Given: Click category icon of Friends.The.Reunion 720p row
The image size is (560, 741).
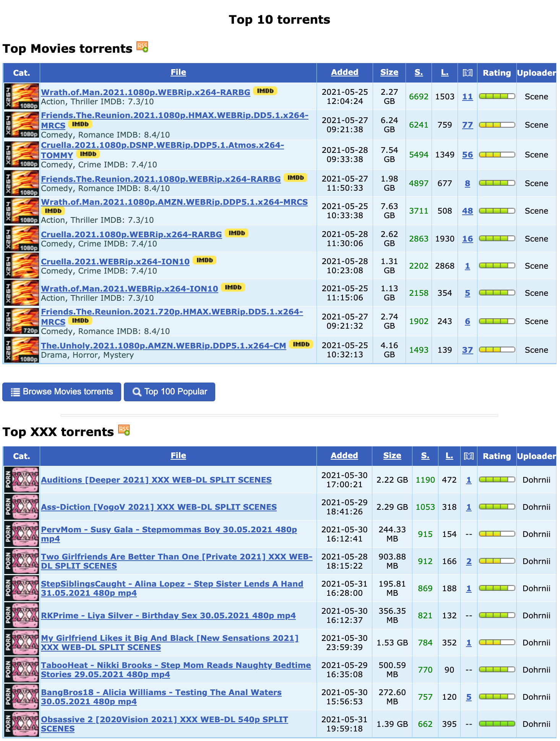Looking at the screenshot, I should click(x=22, y=321).
